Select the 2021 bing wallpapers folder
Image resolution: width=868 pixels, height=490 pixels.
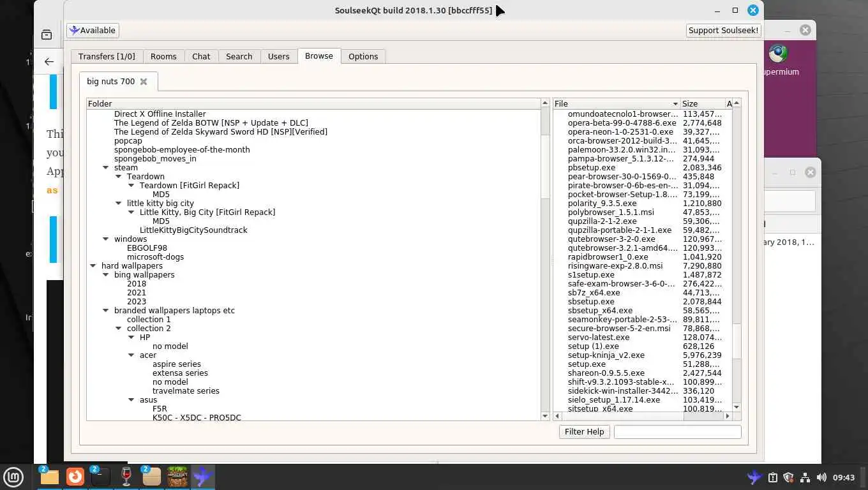tap(137, 293)
